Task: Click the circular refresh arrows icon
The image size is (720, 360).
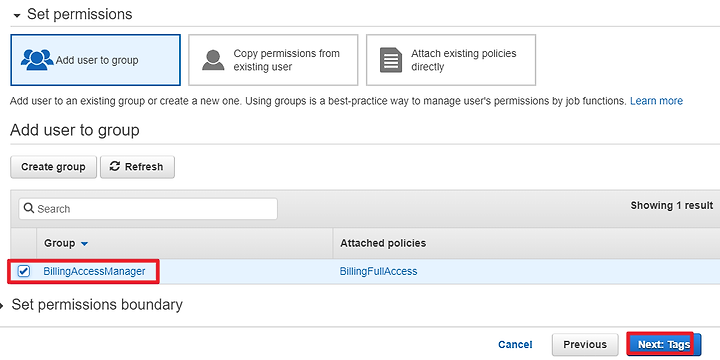Action: (115, 167)
